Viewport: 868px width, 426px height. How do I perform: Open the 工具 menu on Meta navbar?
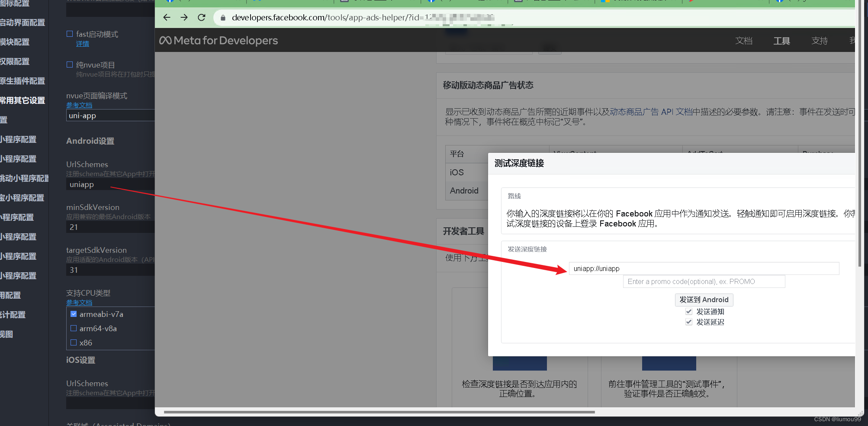pyautogui.click(x=781, y=40)
